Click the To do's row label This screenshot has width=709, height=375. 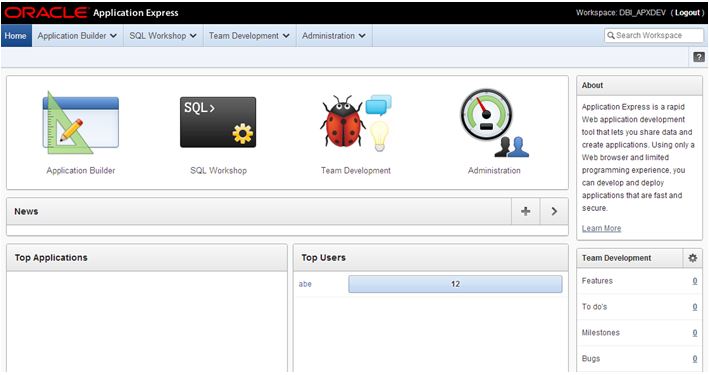594,307
